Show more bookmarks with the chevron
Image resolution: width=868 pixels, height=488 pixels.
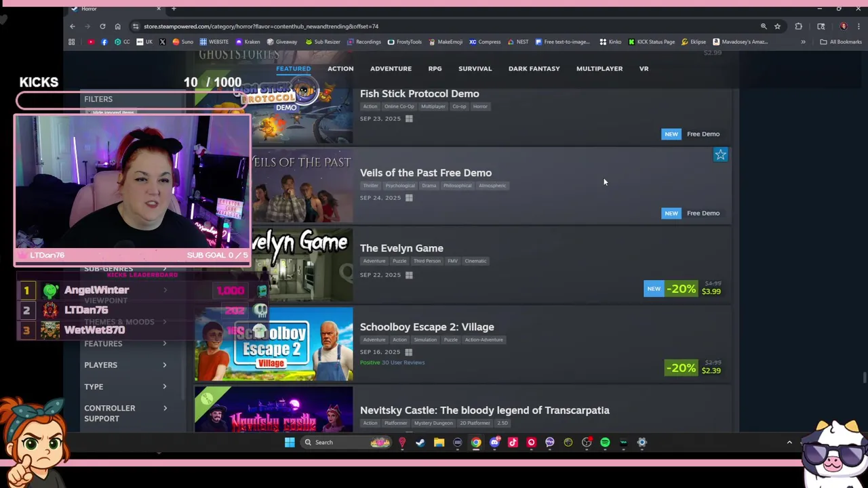pos(803,42)
